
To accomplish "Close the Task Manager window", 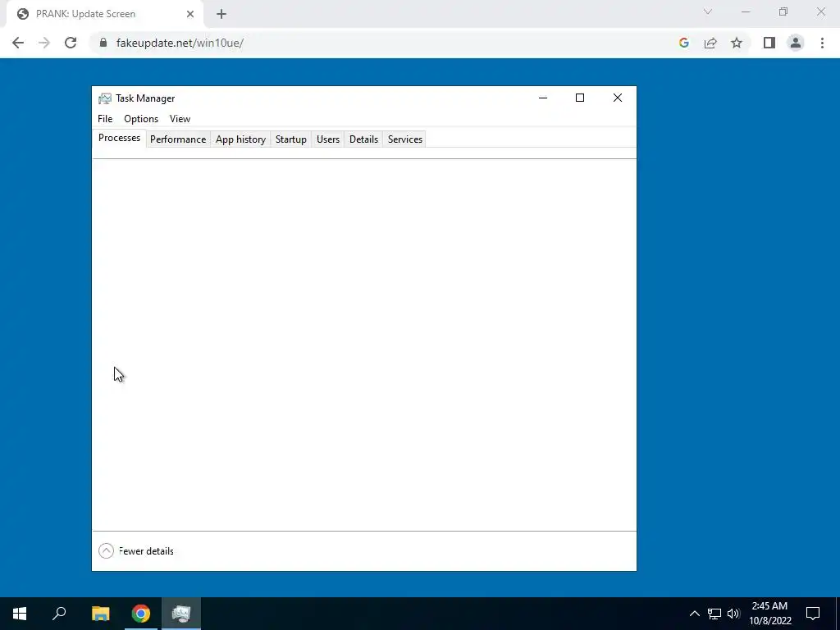I will (618, 98).
